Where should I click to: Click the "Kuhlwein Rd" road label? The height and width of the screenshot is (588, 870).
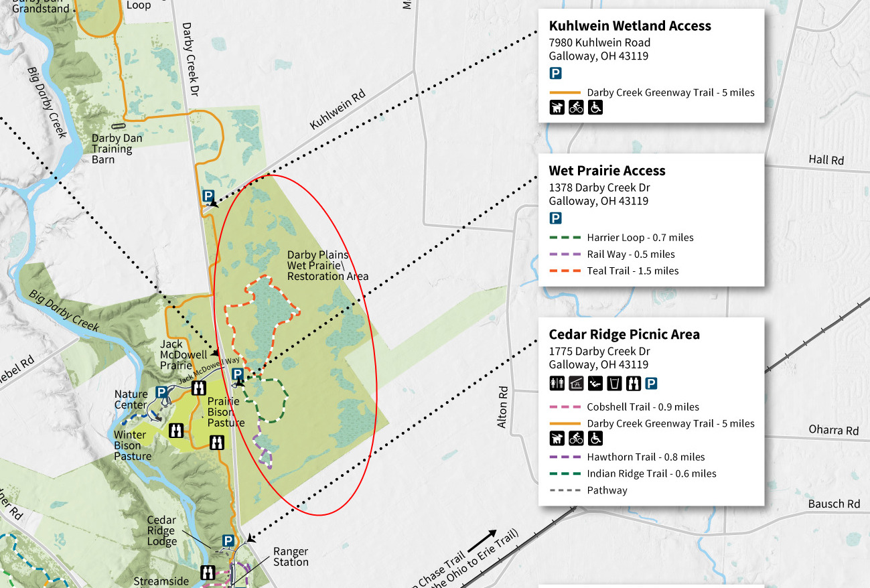[338, 111]
